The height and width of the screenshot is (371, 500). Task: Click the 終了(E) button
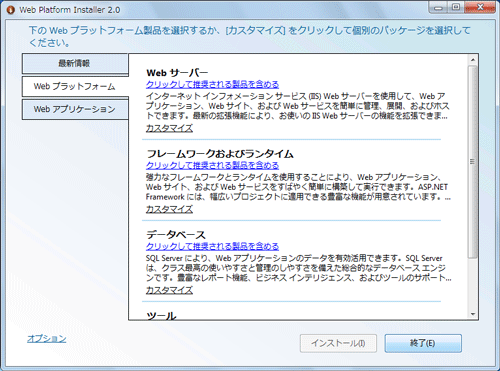pos(423,343)
